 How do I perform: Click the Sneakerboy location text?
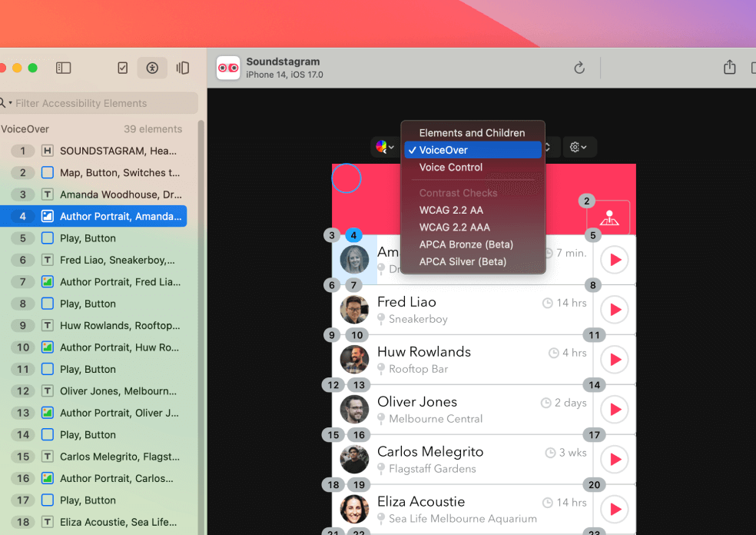[418, 319]
